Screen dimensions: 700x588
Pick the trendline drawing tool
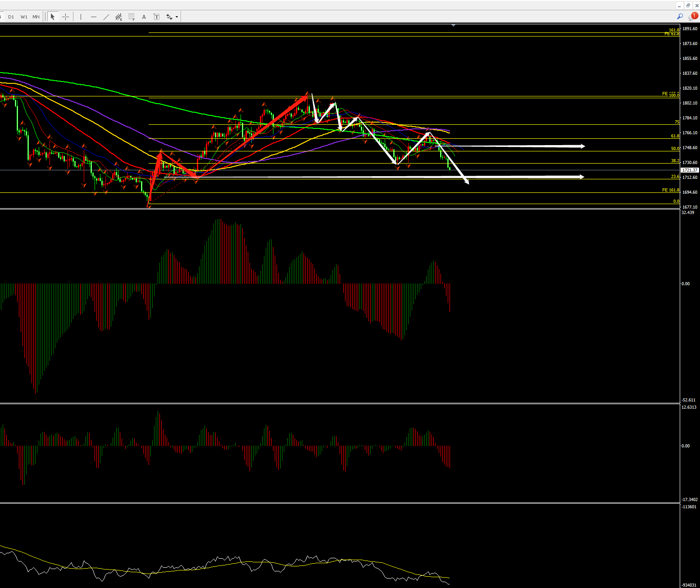pos(106,17)
